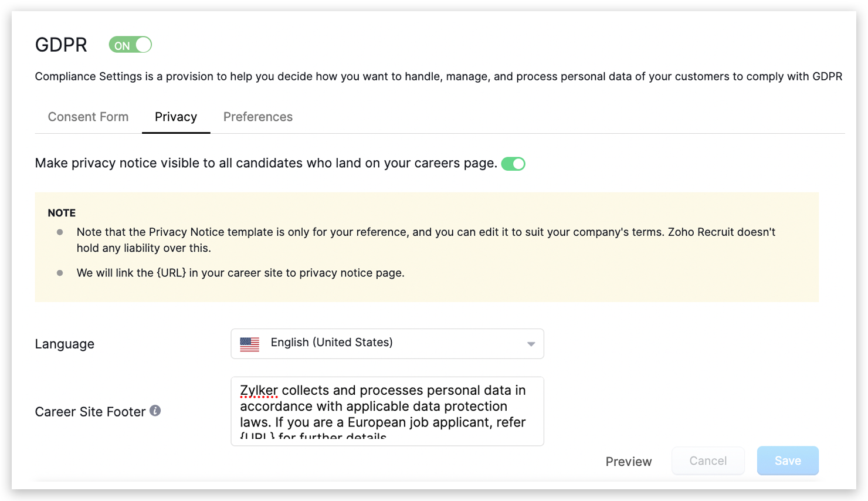Disable the privacy notice visibility toggle
868x501 pixels.
[513, 164]
